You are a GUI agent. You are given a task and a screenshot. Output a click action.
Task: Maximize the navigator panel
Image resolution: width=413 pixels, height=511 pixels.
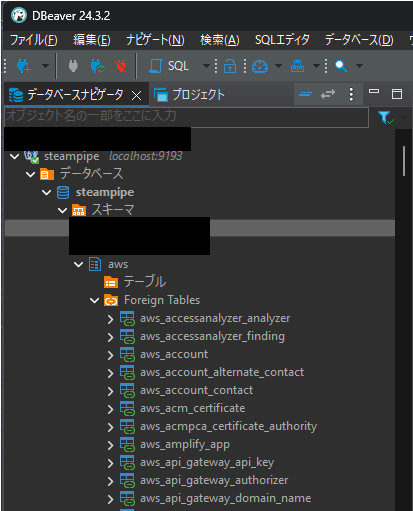tap(397, 94)
